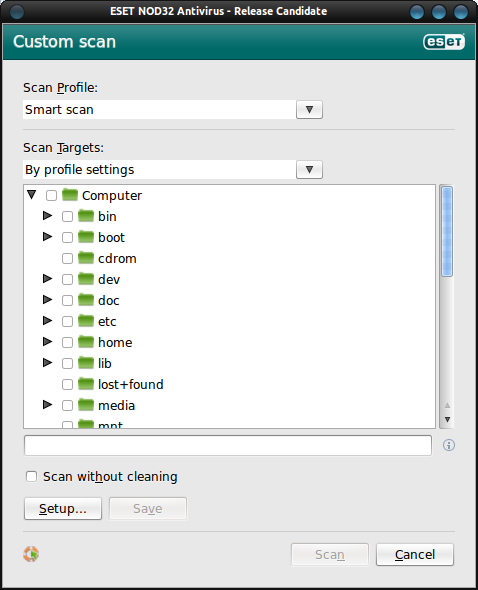The height and width of the screenshot is (590, 478).
Task: Expand the dev folder
Action: (47, 278)
